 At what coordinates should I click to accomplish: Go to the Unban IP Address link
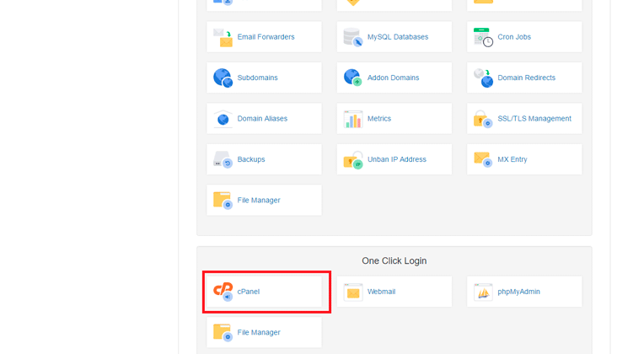397,159
